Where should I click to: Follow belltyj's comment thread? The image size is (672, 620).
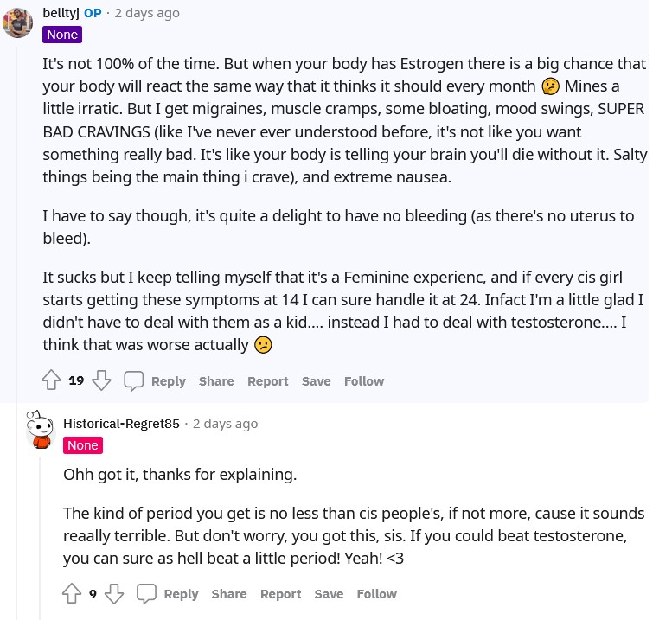point(364,381)
